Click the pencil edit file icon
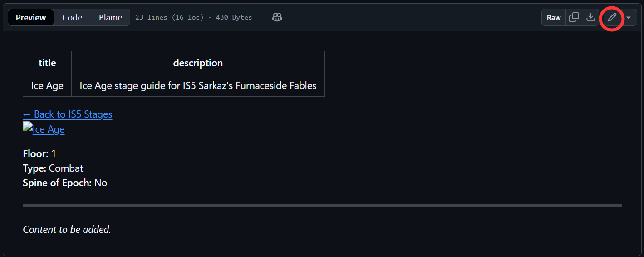The width and height of the screenshot is (644, 257). (612, 17)
